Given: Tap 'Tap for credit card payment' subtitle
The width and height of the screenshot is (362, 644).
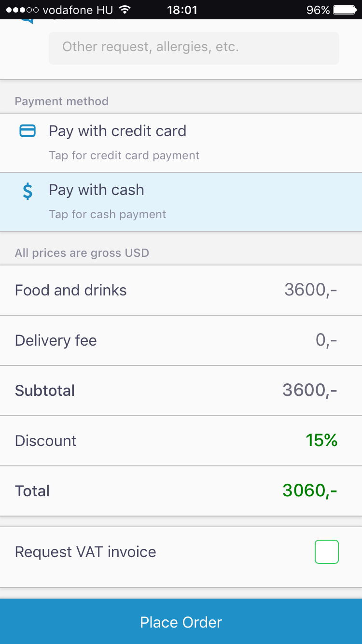Looking at the screenshot, I should click(x=124, y=155).
